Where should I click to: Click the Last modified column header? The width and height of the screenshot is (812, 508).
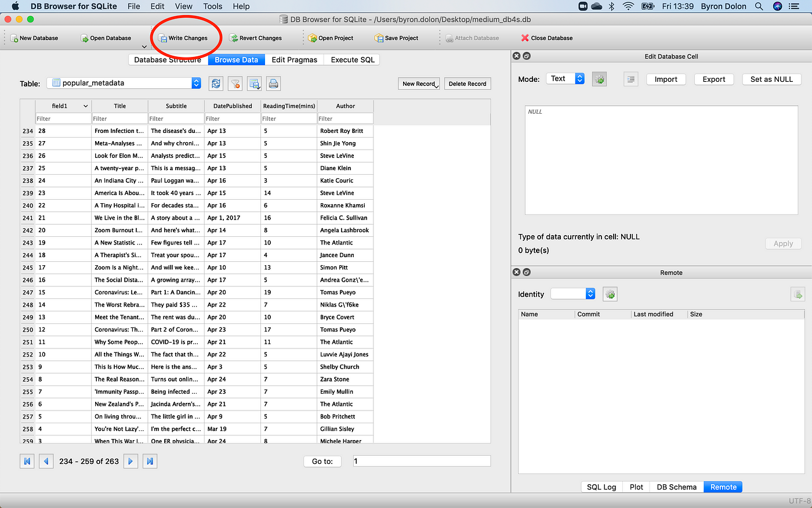pyautogui.click(x=659, y=314)
